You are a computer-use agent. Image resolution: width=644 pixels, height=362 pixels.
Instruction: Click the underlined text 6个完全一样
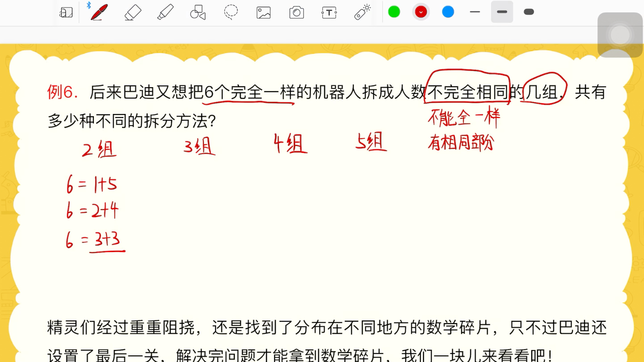[250, 92]
